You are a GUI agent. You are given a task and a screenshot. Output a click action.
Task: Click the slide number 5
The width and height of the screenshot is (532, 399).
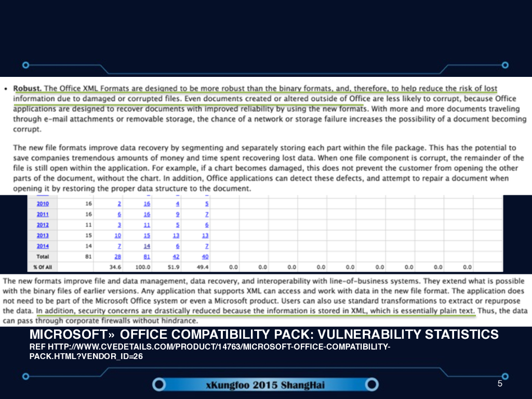coord(500,384)
